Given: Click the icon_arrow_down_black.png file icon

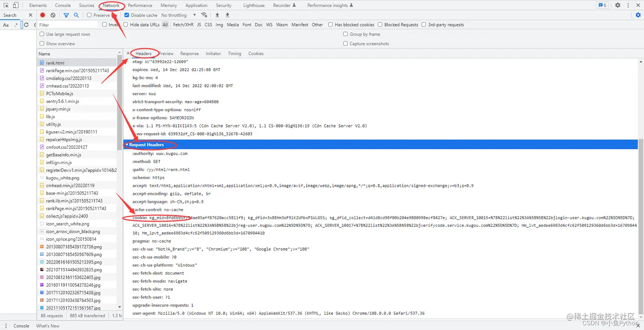Looking at the screenshot, I should [42, 231].
